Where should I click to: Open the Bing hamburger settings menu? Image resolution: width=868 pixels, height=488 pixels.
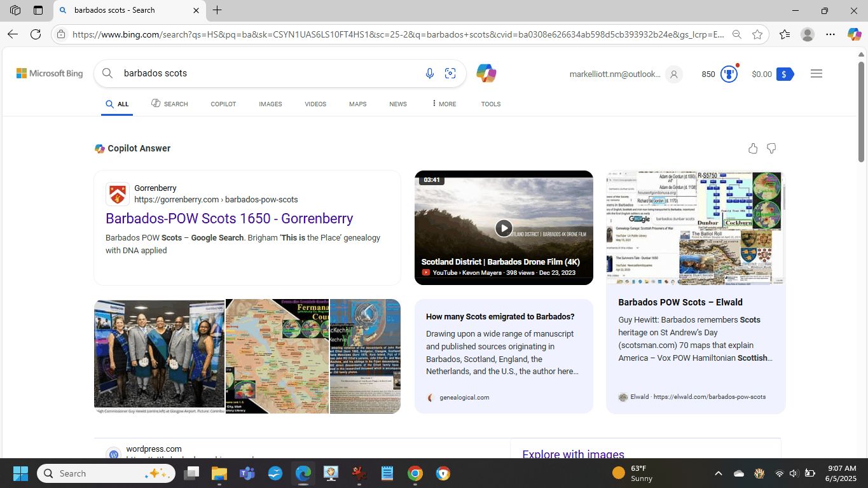pos(816,74)
